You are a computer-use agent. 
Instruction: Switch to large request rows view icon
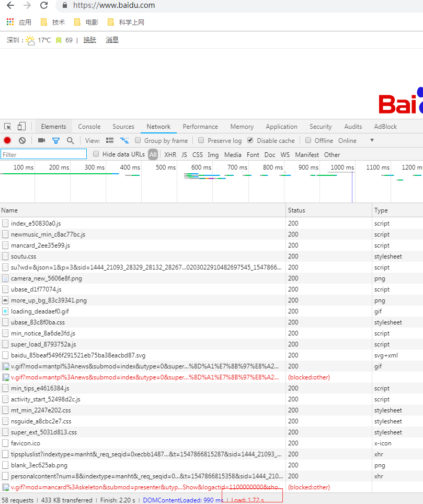(x=110, y=140)
